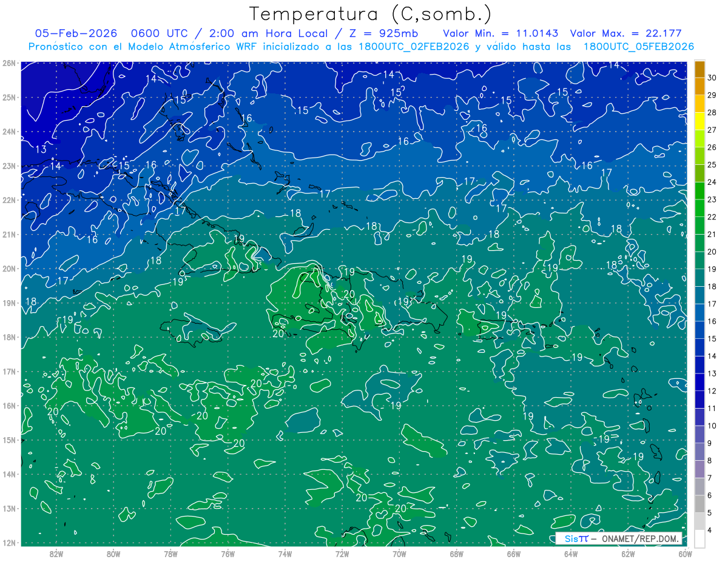The height and width of the screenshot is (562, 728).
Task: Click the 60W longitude axis label
Action: click(686, 554)
